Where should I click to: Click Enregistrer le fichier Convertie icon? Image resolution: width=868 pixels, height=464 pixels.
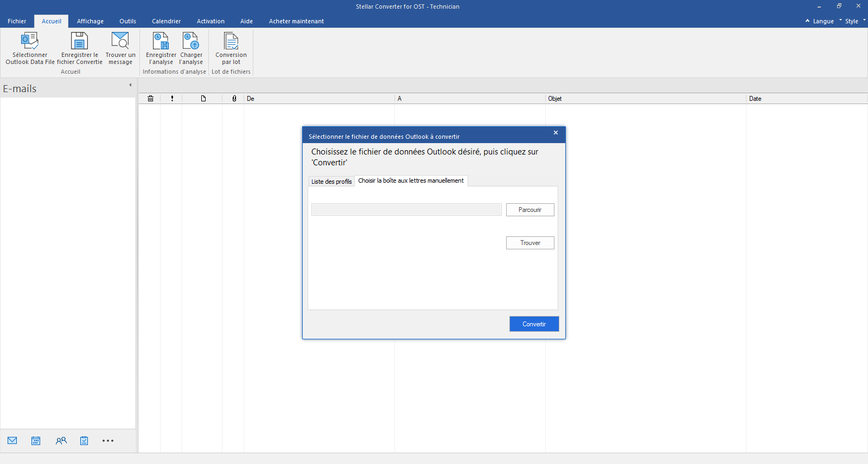click(x=79, y=41)
